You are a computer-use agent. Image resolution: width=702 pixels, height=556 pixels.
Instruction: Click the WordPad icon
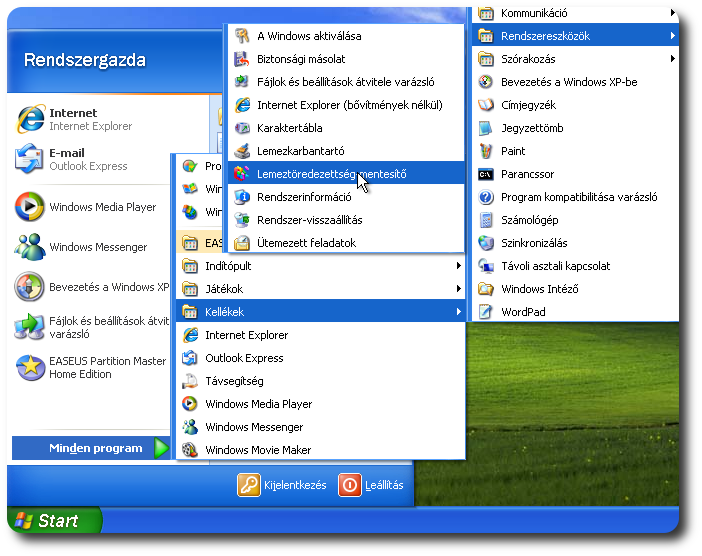486,312
